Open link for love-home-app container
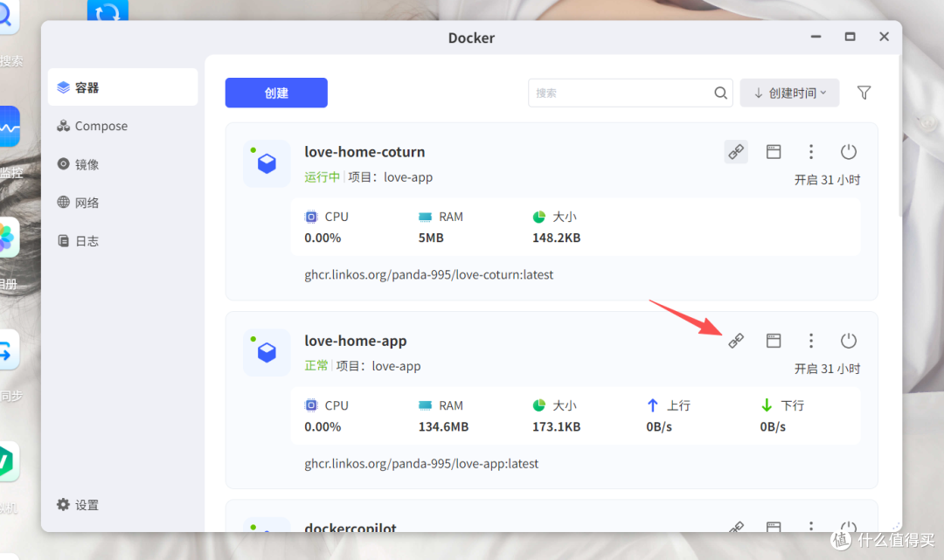The image size is (944, 560). click(736, 341)
